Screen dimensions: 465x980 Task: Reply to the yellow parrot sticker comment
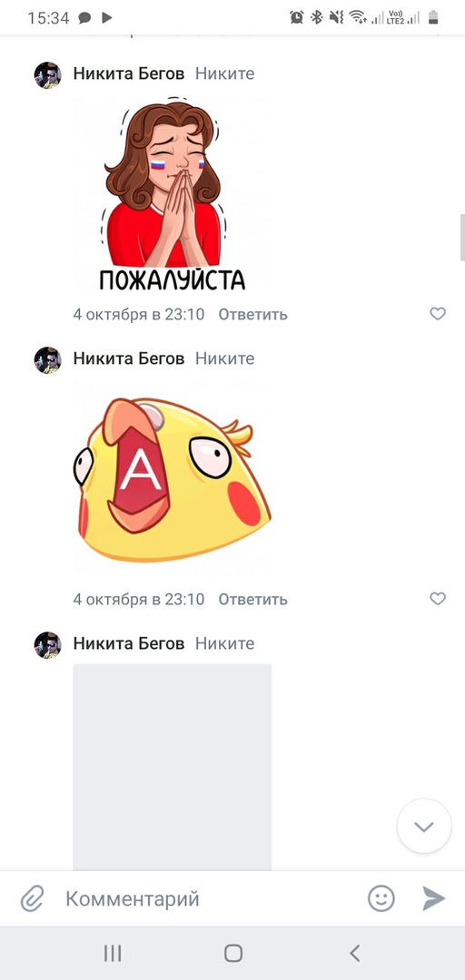point(252,600)
